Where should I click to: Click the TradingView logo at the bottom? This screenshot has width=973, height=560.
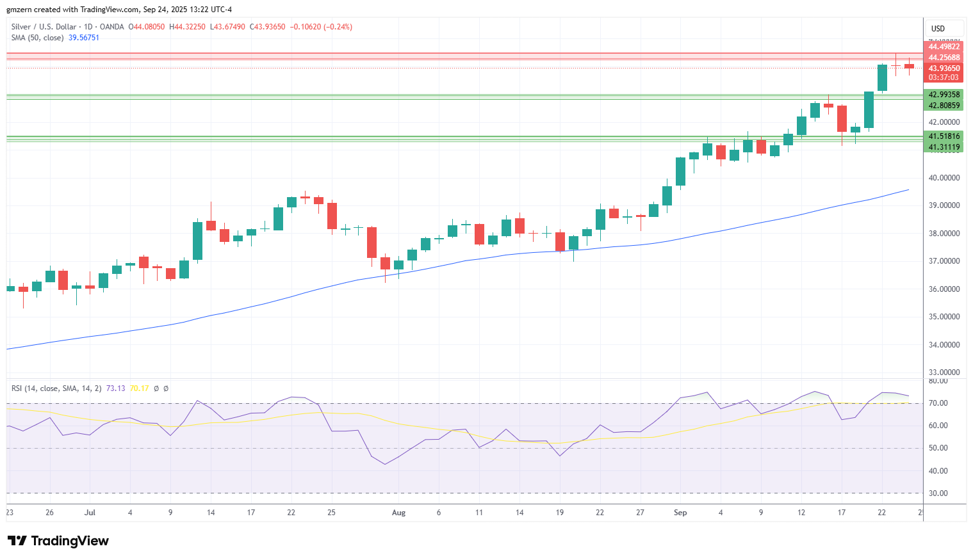58,541
